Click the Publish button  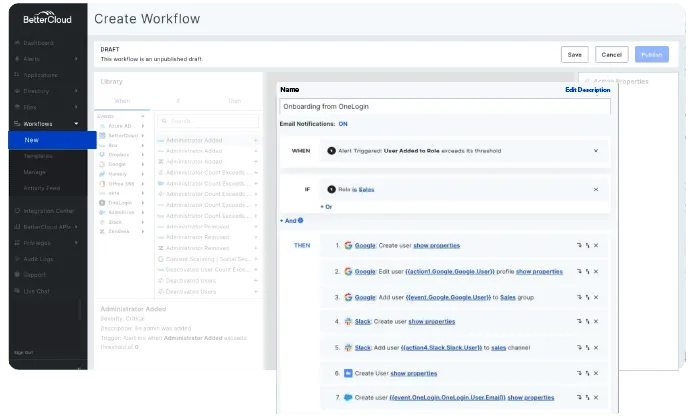point(652,55)
